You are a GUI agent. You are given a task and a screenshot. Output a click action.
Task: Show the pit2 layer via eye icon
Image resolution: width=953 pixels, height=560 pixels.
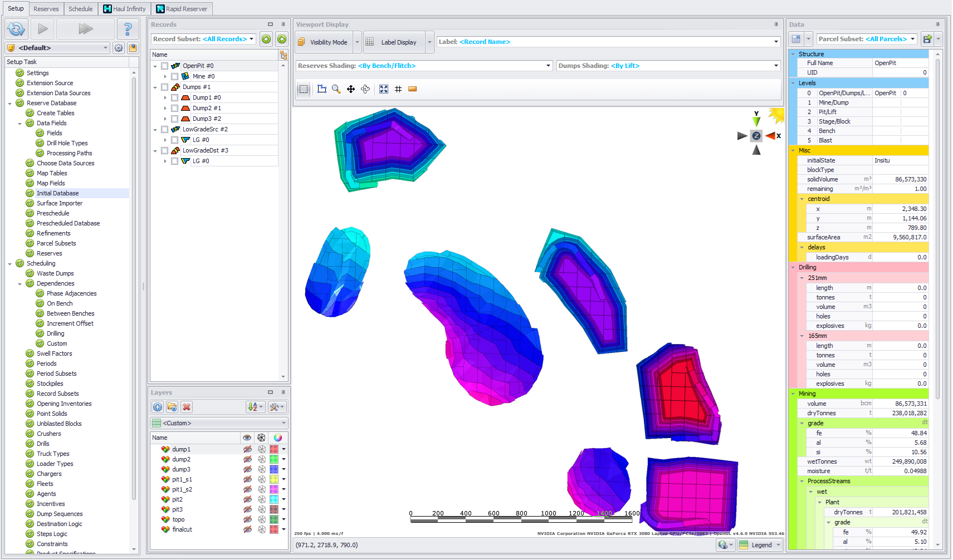coord(247,499)
